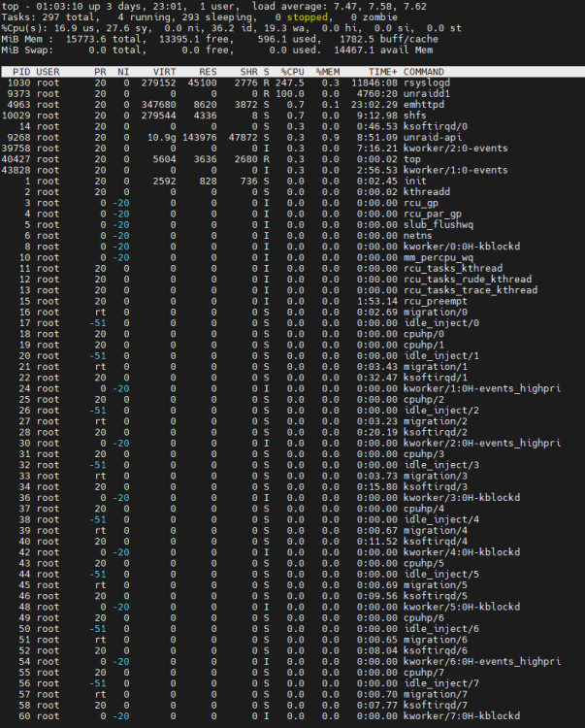Click the rcu_gp process name
Viewport: 585px width, 728px height.
click(421, 203)
